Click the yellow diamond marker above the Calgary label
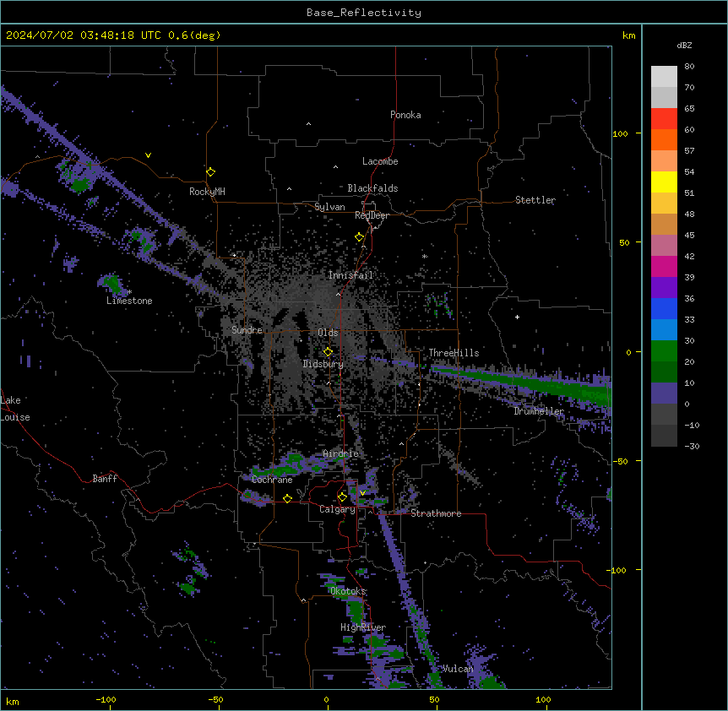728x711 pixels. pos(342,497)
